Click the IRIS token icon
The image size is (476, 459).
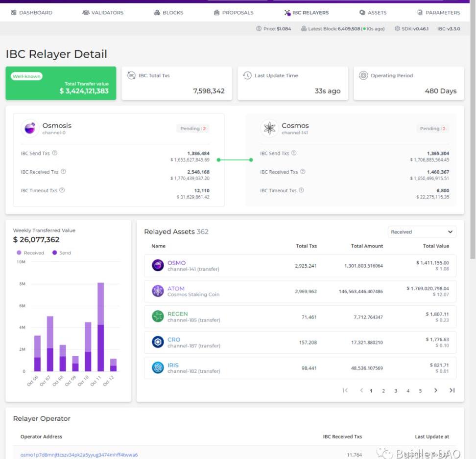tap(158, 367)
